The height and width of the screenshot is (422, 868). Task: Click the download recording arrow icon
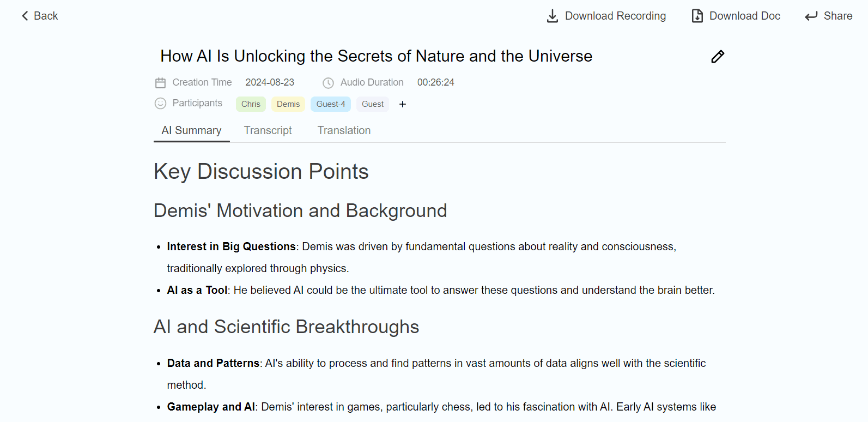pos(552,16)
